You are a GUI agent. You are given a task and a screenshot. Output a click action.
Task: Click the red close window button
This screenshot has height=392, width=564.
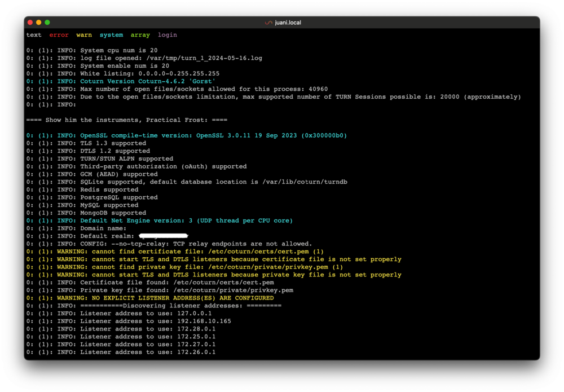pos(30,23)
